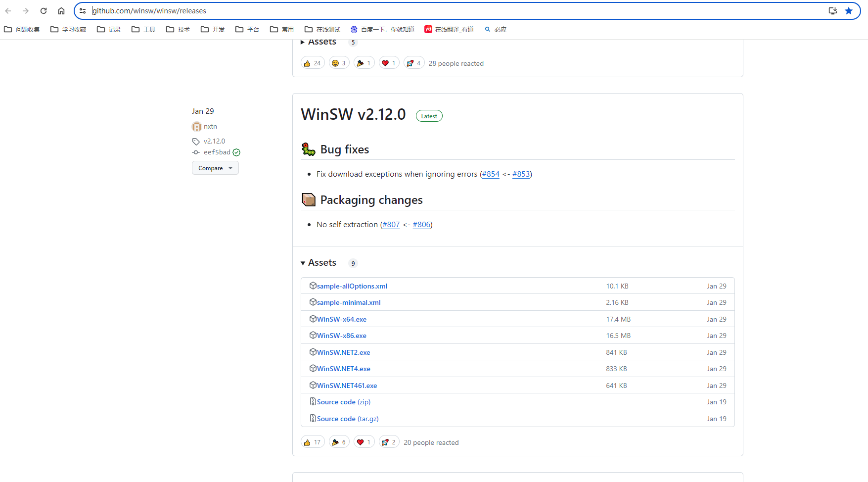This screenshot has width=868, height=482.
Task: Download WinSW.NET2.exe
Action: point(344,352)
